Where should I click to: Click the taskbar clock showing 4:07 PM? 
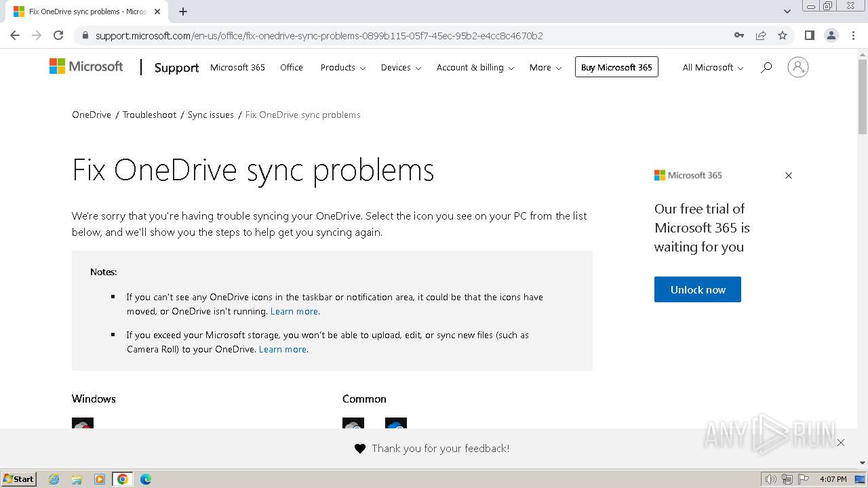pyautogui.click(x=833, y=479)
